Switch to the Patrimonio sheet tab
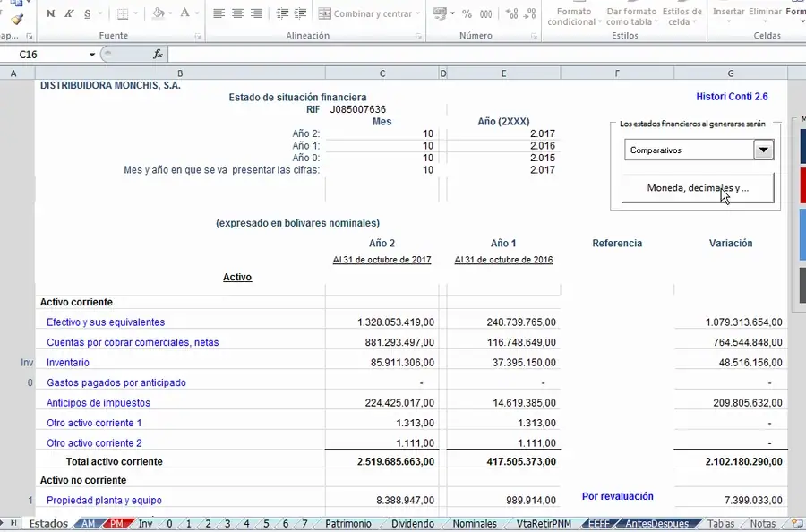 click(348, 524)
